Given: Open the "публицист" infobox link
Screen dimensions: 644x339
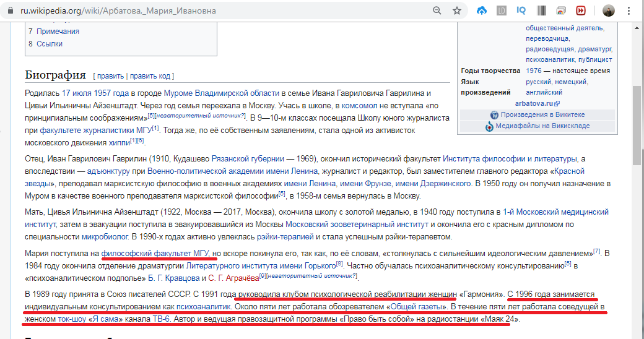Looking at the screenshot, I should (594, 59).
